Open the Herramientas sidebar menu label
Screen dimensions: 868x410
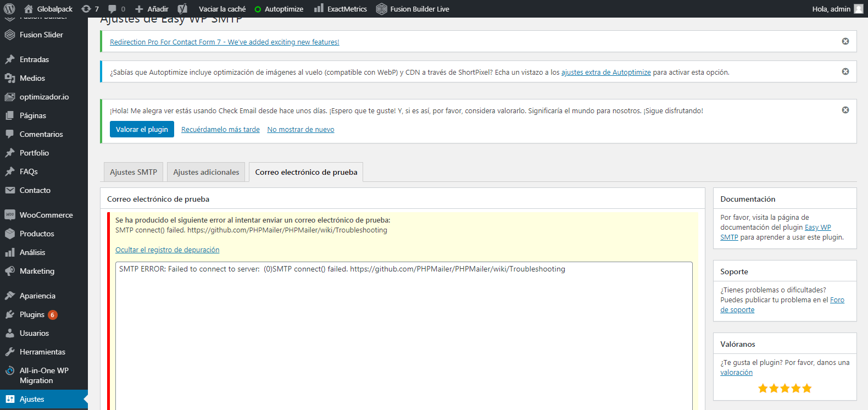(42, 352)
